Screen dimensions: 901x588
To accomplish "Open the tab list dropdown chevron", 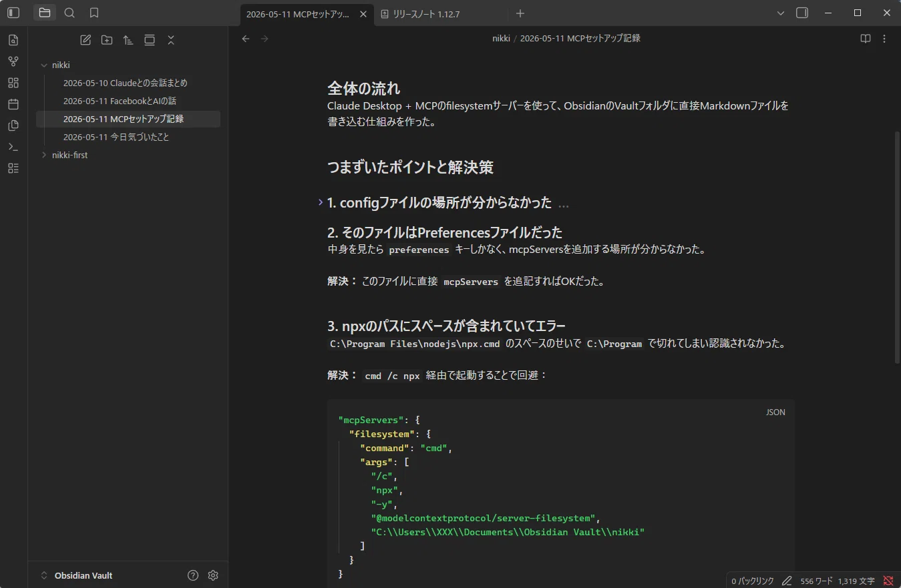I will coord(781,13).
